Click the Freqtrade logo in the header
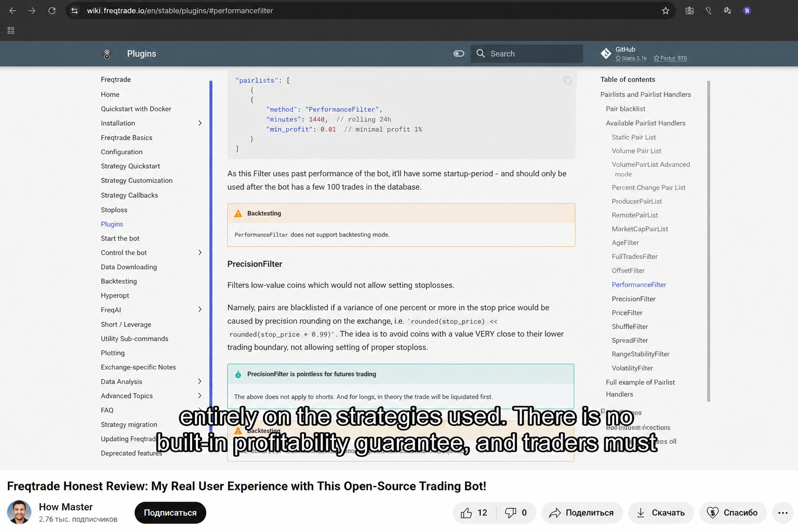Screen dimensions: 798x532 (107, 54)
